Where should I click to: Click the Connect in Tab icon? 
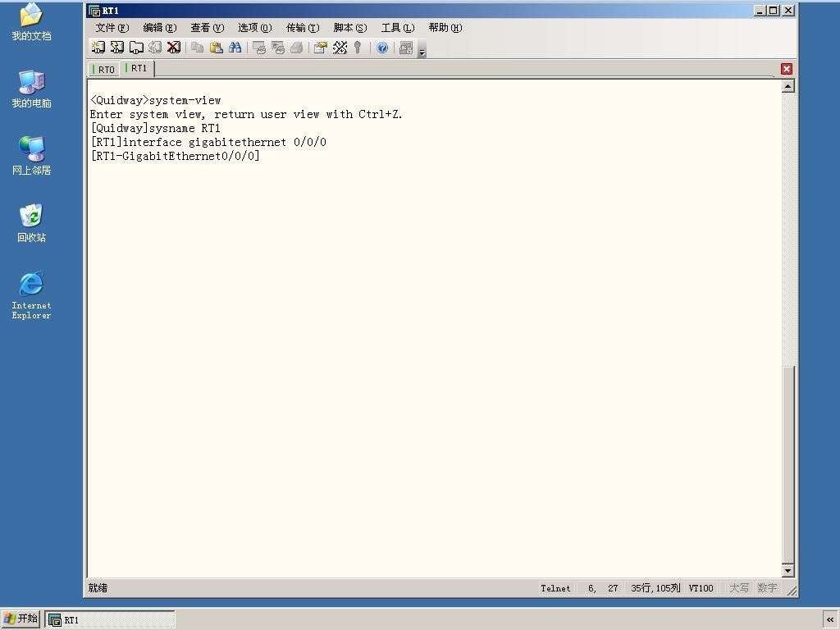click(136, 48)
